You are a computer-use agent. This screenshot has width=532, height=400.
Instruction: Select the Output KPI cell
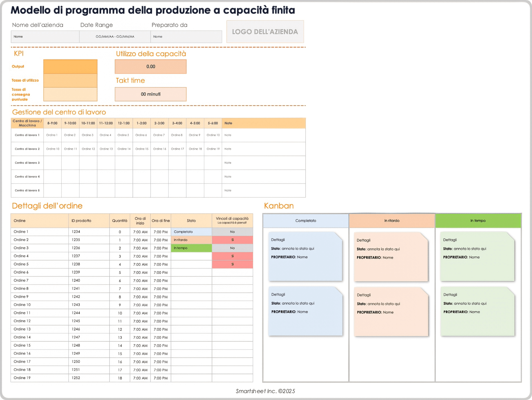pyautogui.click(x=70, y=66)
